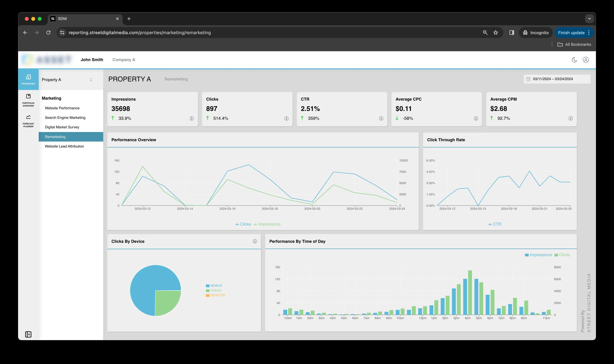
Task: Click the browser address bar URL
Action: (x=140, y=33)
